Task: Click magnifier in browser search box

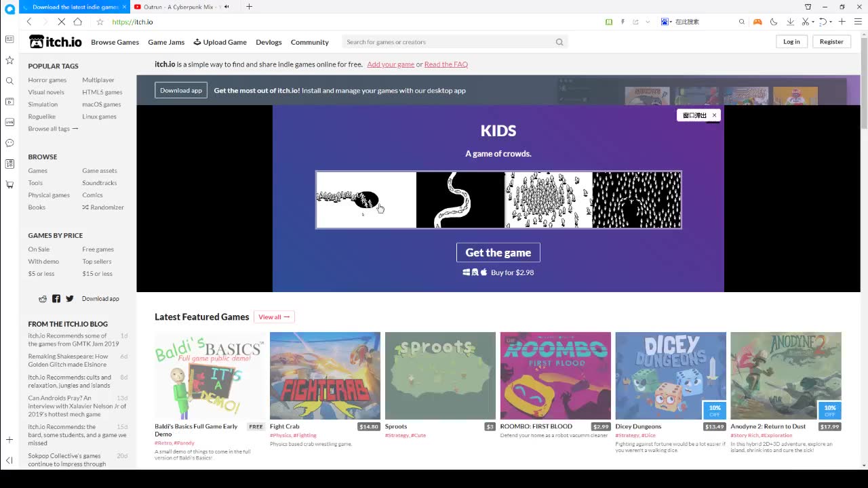Action: coord(742,22)
